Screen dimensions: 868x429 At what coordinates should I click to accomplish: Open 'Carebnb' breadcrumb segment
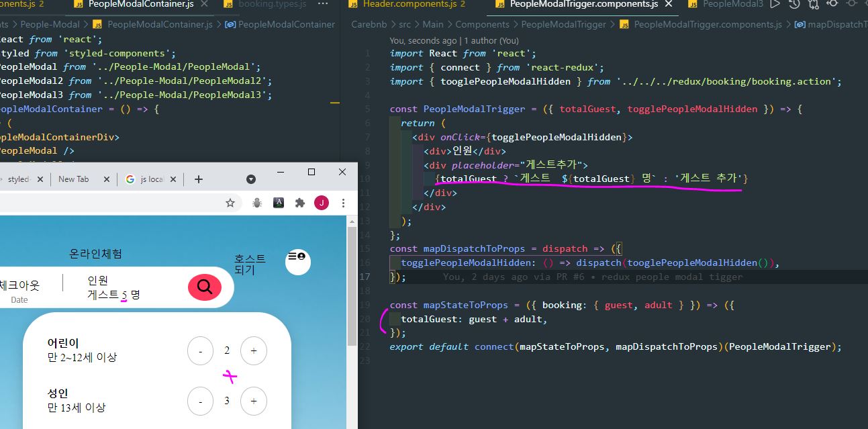coord(370,24)
